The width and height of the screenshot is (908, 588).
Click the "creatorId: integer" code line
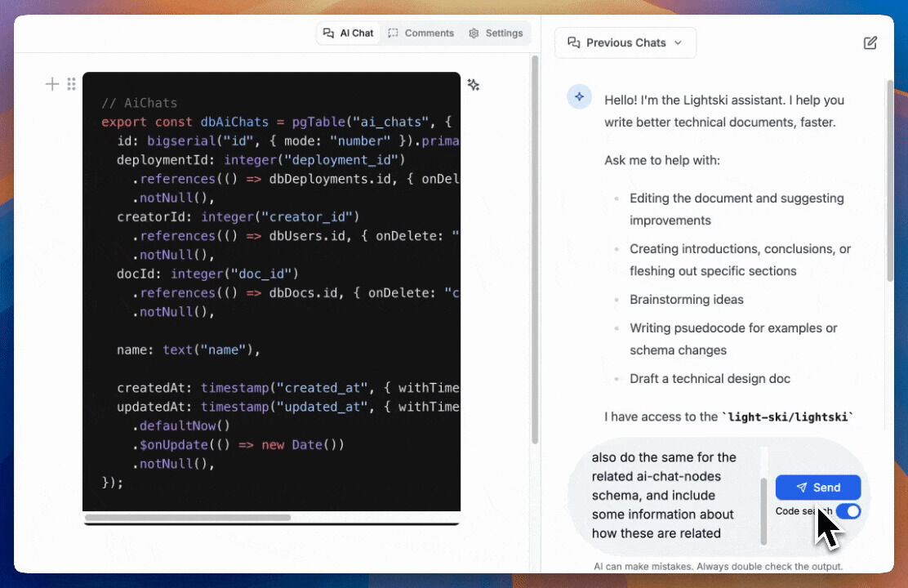pyautogui.click(x=238, y=217)
